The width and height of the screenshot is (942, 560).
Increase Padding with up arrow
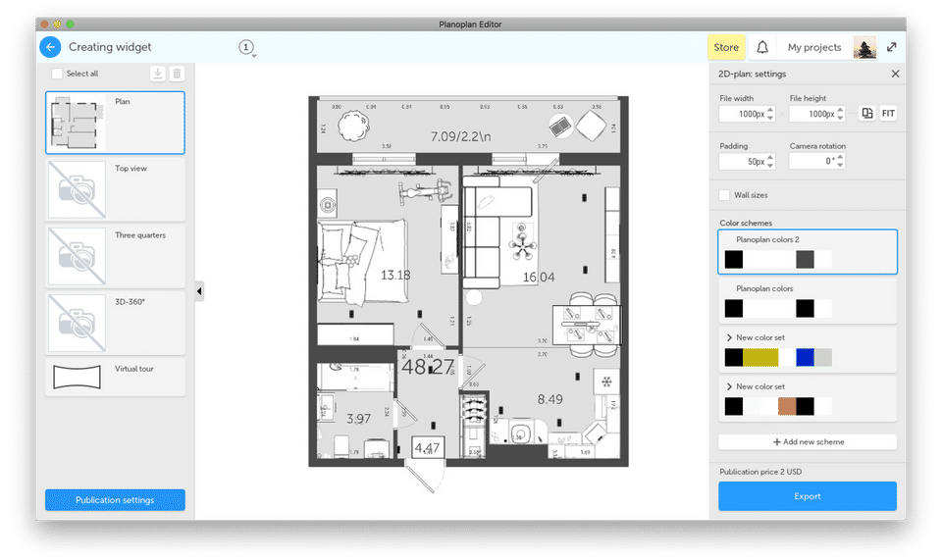pos(770,158)
